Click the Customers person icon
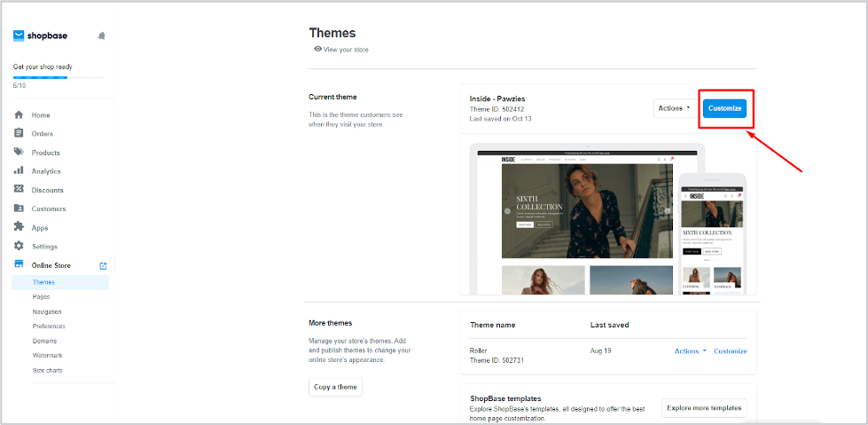Viewport: 868px width, 425px height. [19, 209]
